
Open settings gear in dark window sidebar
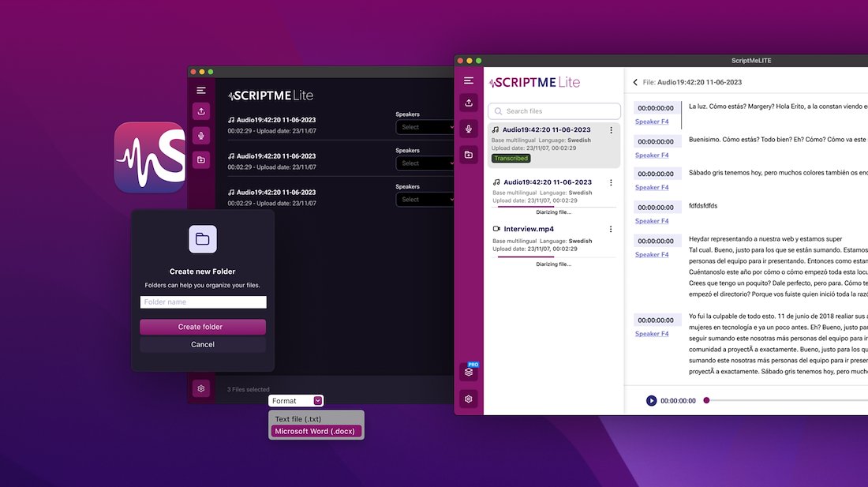(x=201, y=388)
